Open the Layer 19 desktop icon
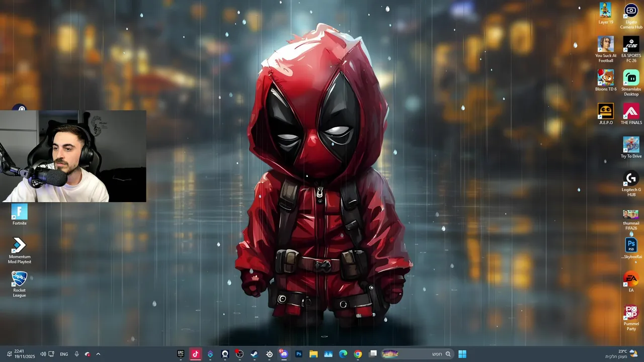Screen dimensions: 644x362 (x=606, y=13)
